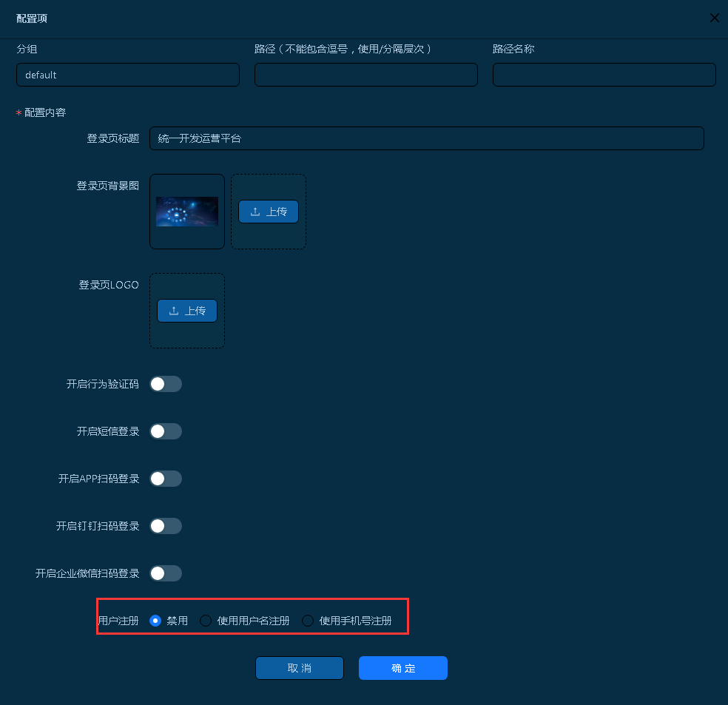Enable the 开启APP扫码登录 switch
Image resolution: width=728 pixels, height=705 pixels.
point(166,479)
